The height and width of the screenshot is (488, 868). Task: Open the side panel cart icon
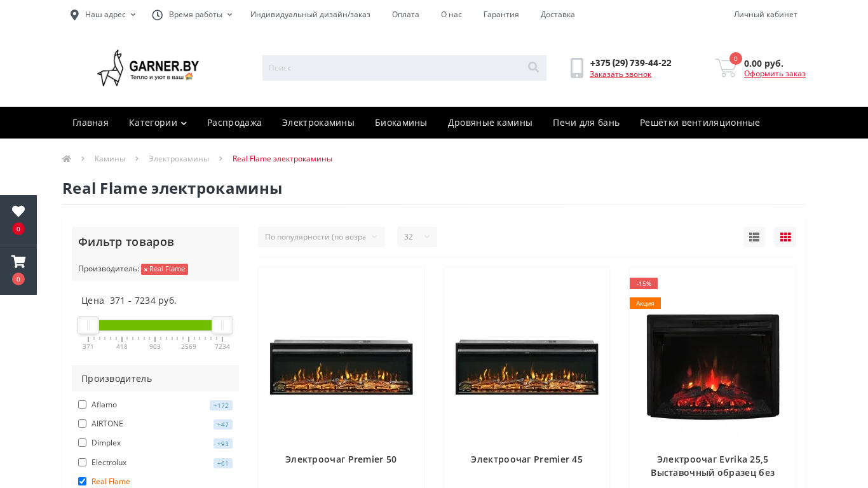point(18,262)
